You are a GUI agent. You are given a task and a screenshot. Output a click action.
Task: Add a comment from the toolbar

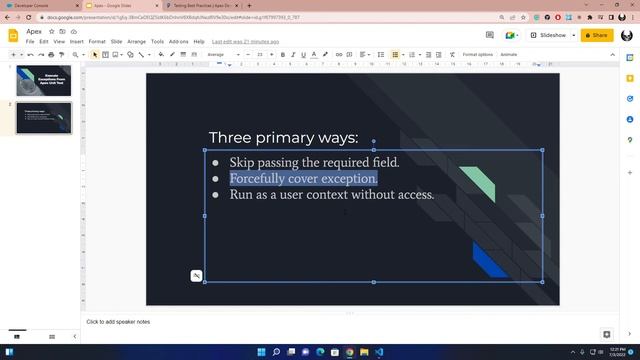coord(349,54)
